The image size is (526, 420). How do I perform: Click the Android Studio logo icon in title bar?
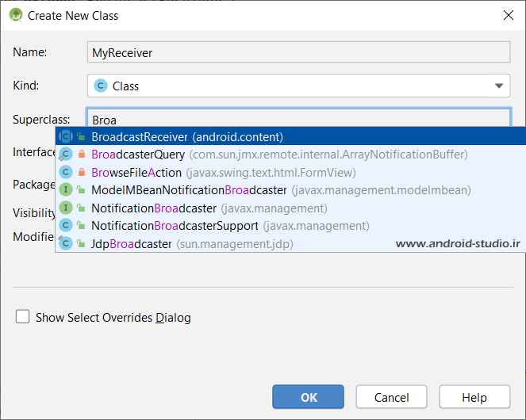tap(14, 15)
